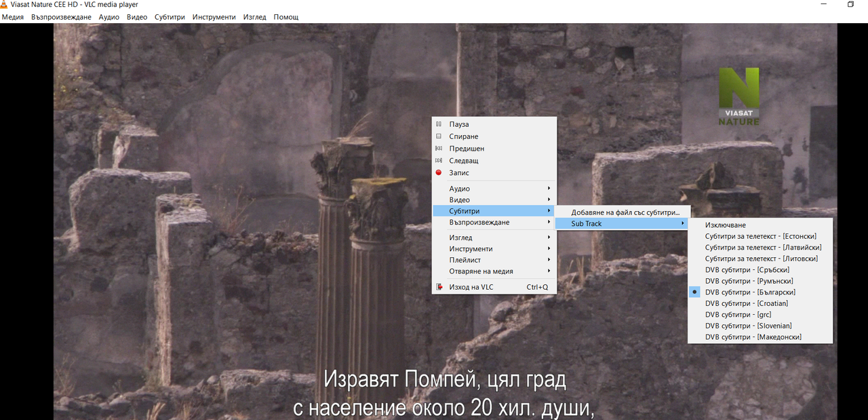Screen dimensions: 868x420
Task: Open the Помощ menu
Action: click(286, 17)
